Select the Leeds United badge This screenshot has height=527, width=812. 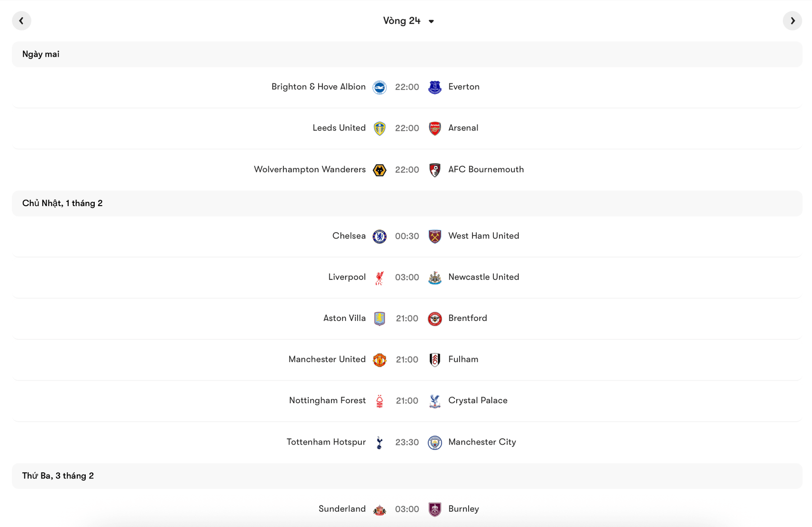point(379,128)
